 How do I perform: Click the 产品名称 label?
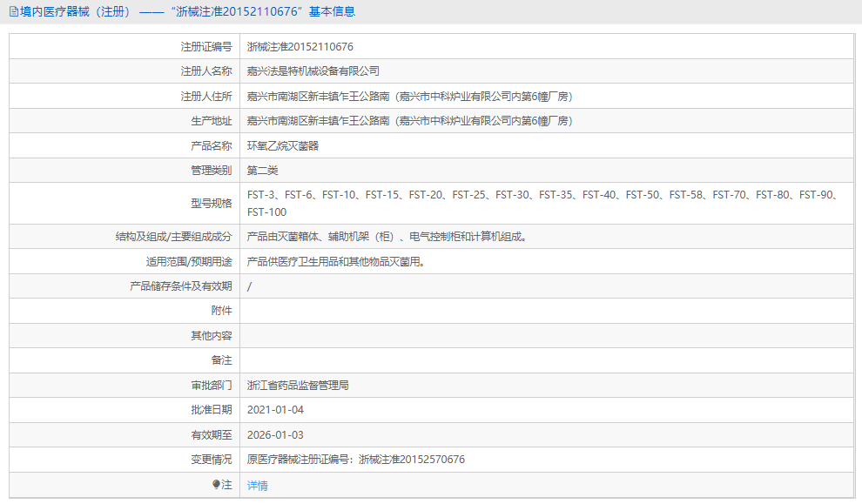pos(212,145)
